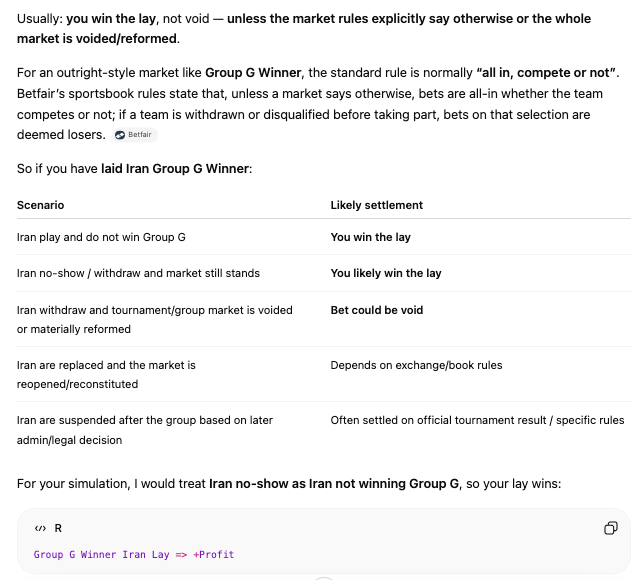Screen dimensions: 643x580
Task: Click the bold 'laid Iran Group G Winner' text
Action: [x=175, y=169]
